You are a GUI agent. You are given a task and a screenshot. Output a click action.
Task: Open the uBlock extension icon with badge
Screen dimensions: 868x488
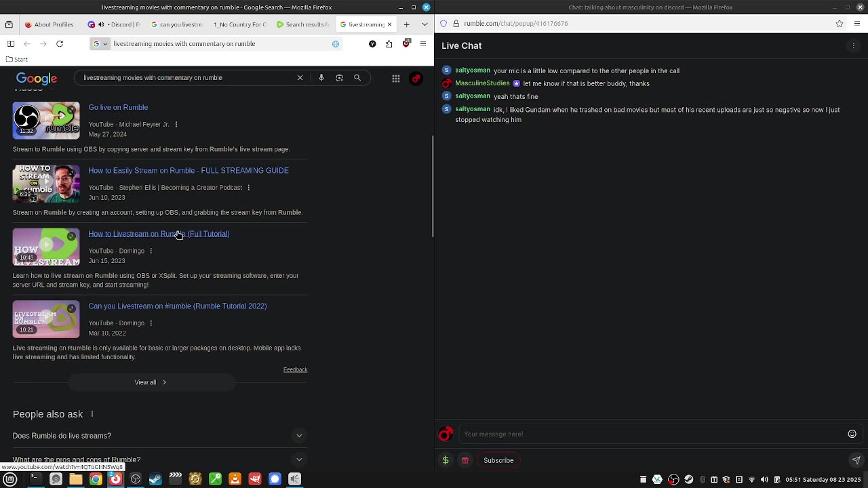pyautogui.click(x=407, y=43)
